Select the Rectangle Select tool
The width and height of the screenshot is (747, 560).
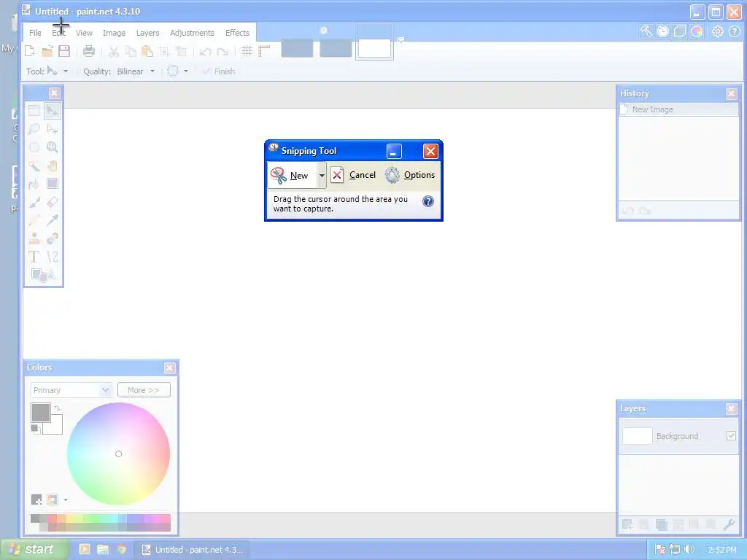[34, 111]
